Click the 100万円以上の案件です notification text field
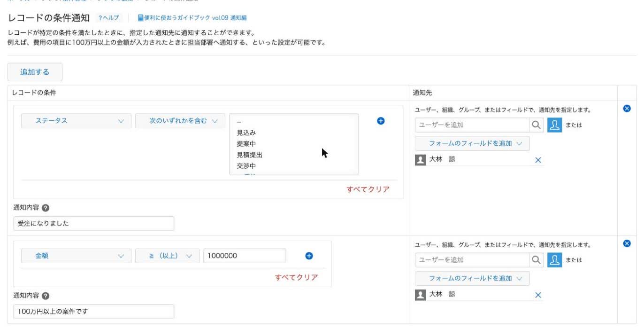Image resolution: width=644 pixels, height=329 pixels. click(x=93, y=311)
